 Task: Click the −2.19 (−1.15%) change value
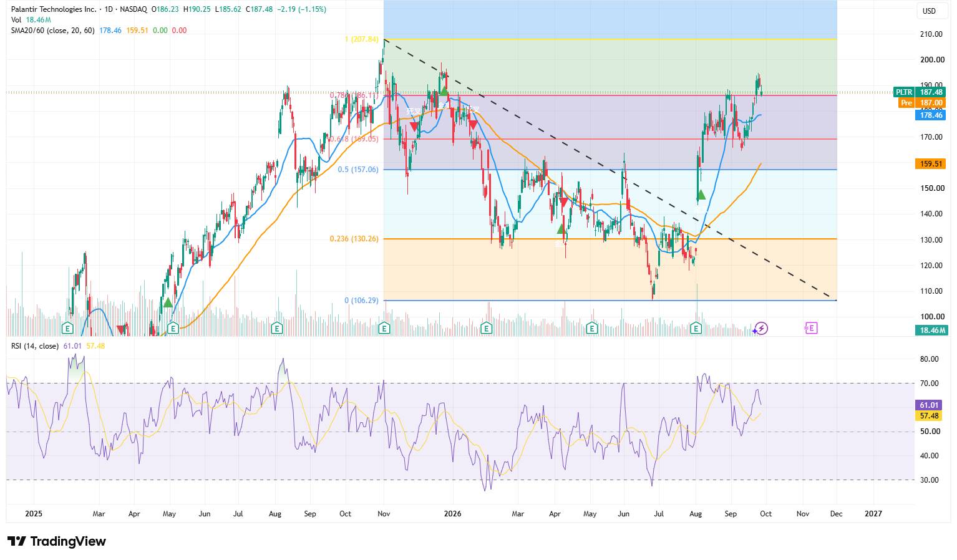tap(301, 9)
